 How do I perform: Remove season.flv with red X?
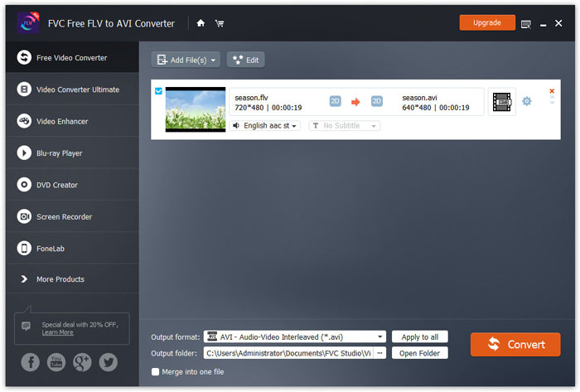(x=552, y=91)
